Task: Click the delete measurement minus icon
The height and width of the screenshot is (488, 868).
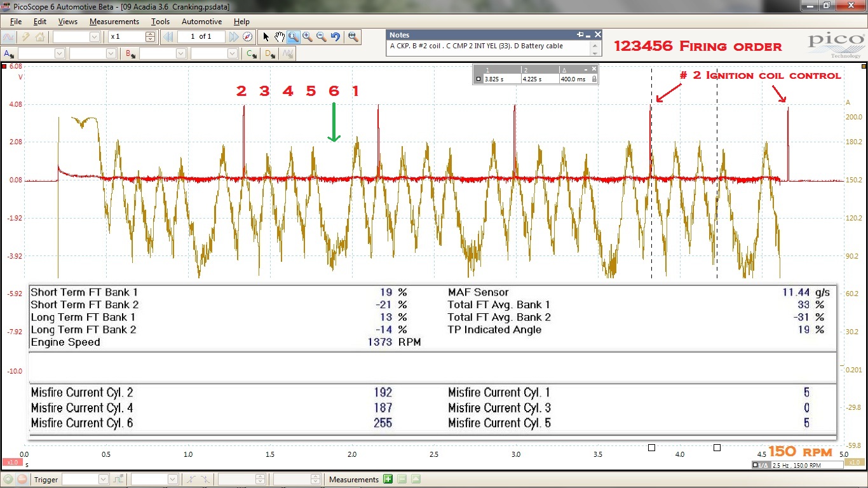Action: [402, 480]
